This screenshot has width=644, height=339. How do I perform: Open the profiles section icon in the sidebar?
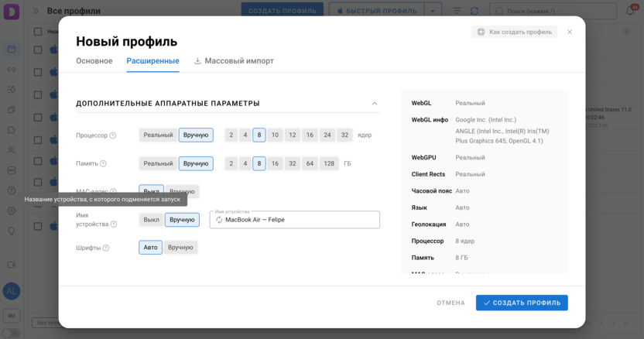point(12,50)
